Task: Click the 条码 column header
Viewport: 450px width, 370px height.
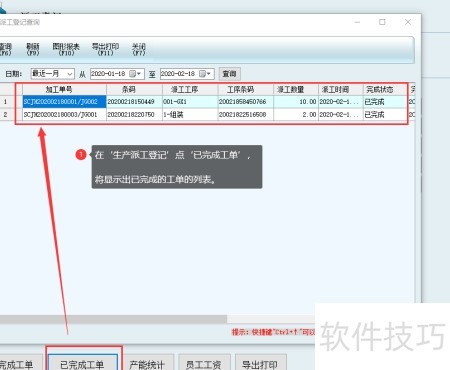Action: pyautogui.click(x=134, y=89)
